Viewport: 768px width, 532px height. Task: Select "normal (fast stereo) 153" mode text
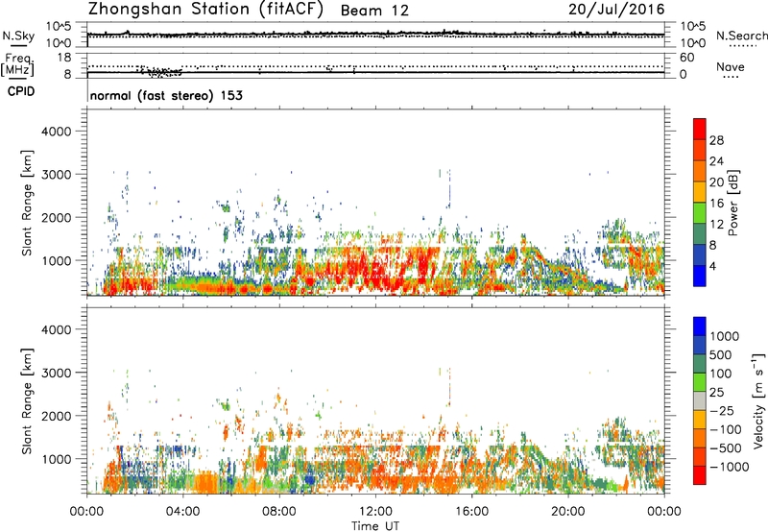point(166,95)
